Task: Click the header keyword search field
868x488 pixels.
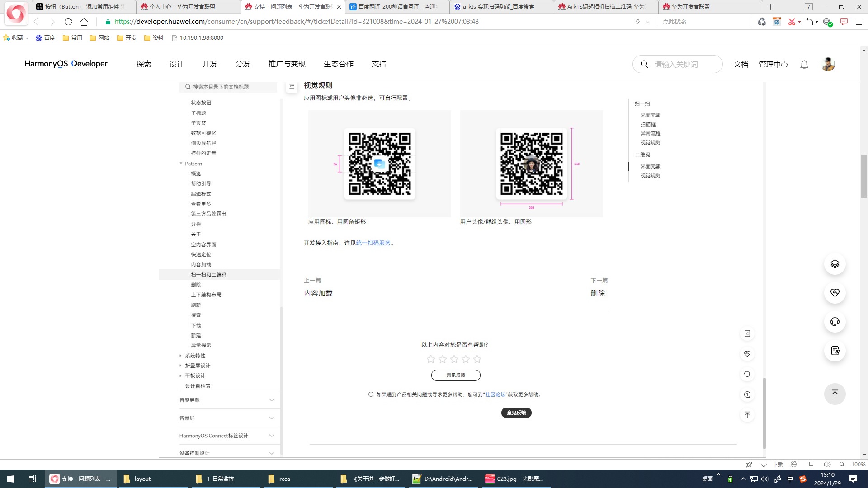Action: [677, 64]
